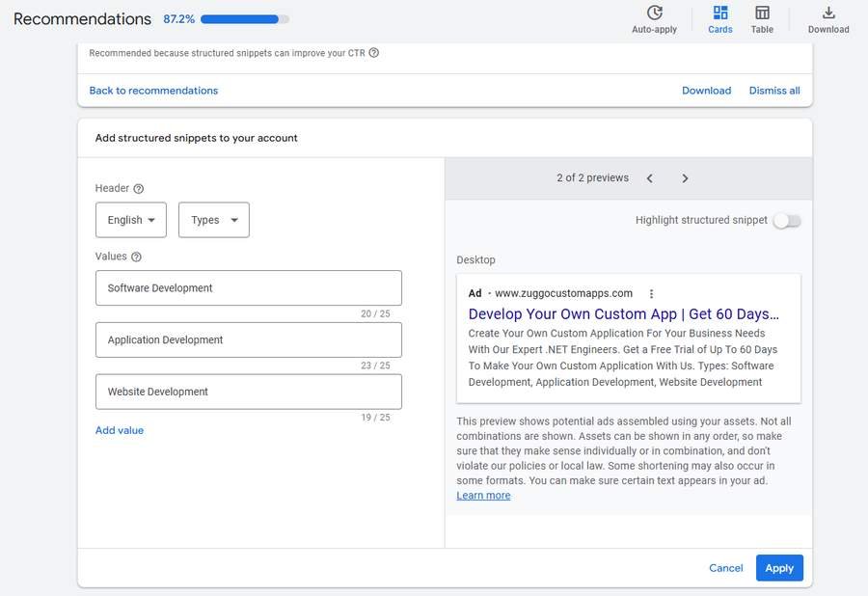
Task: Go to previous ad preview
Action: pos(650,178)
